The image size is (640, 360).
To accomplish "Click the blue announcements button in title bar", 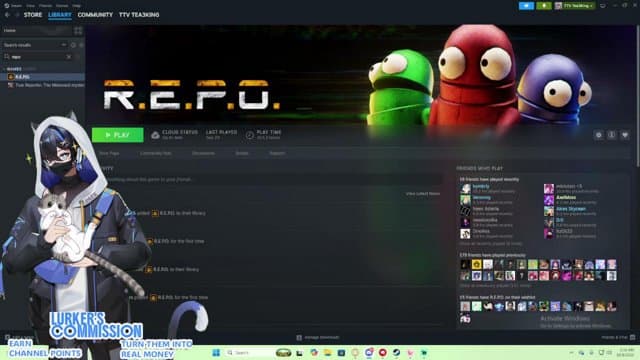I will [526, 6].
